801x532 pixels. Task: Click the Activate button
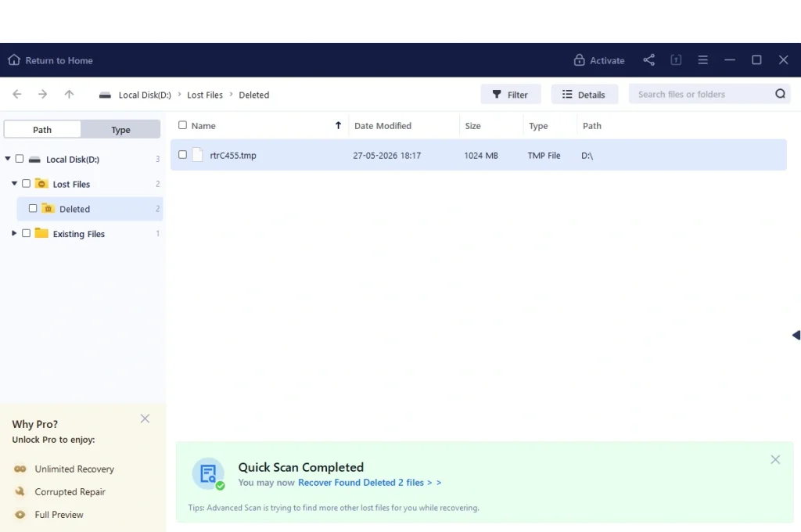[598, 59]
